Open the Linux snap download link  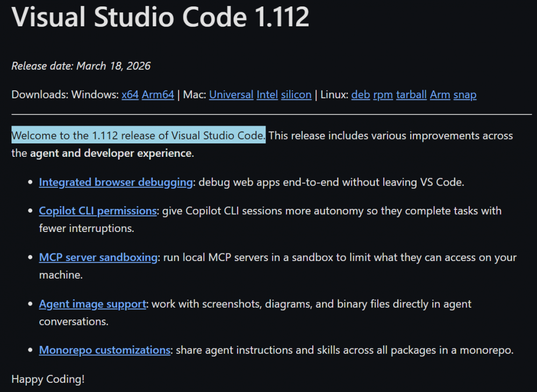pyautogui.click(x=465, y=95)
